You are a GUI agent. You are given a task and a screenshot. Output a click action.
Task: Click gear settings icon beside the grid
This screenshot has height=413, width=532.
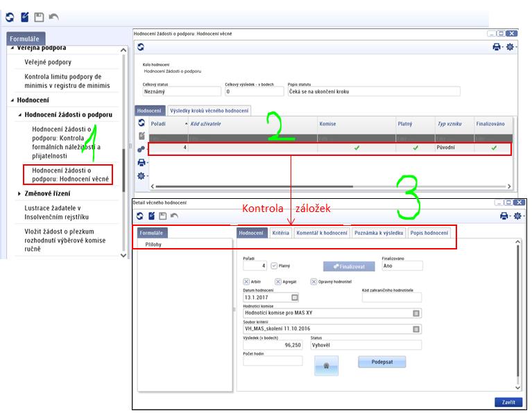click(x=141, y=175)
